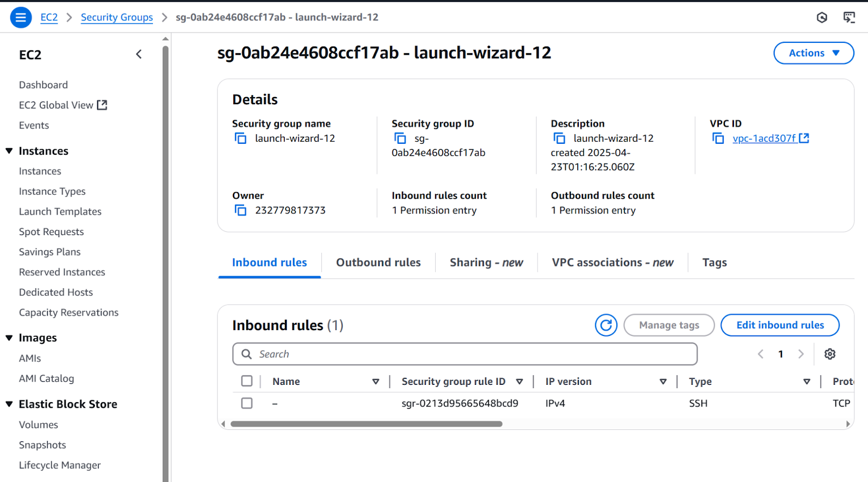Open the Sharing - new tab
The image size is (868, 482).
(x=486, y=263)
